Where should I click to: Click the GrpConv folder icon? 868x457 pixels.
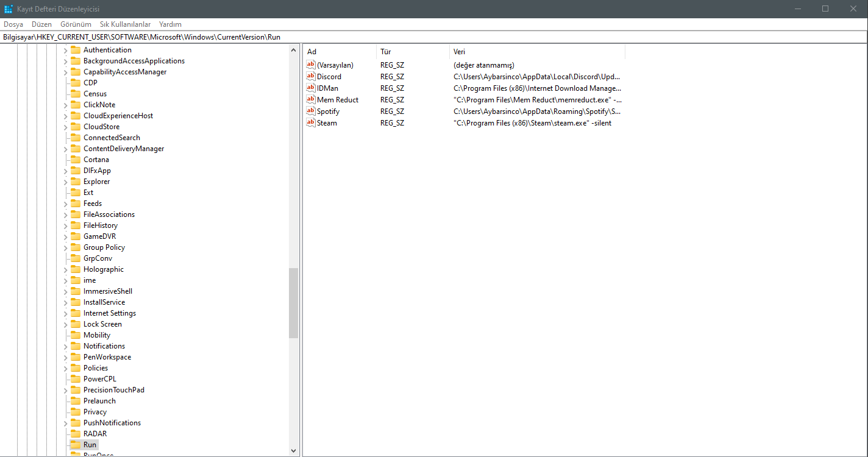click(x=76, y=258)
